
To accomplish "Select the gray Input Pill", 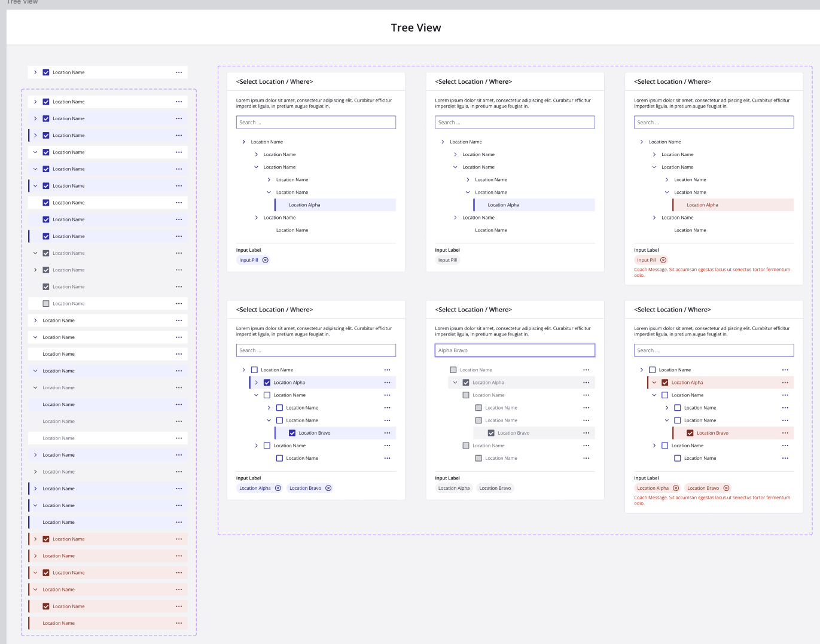I will tap(447, 260).
